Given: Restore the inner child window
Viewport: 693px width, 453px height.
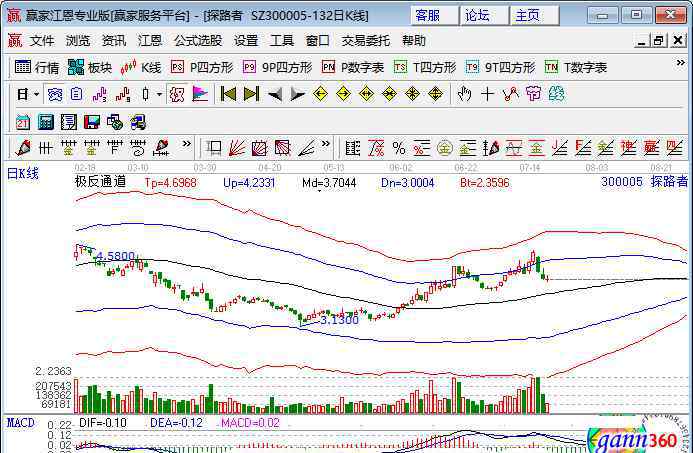Looking at the screenshot, I should [658, 41].
